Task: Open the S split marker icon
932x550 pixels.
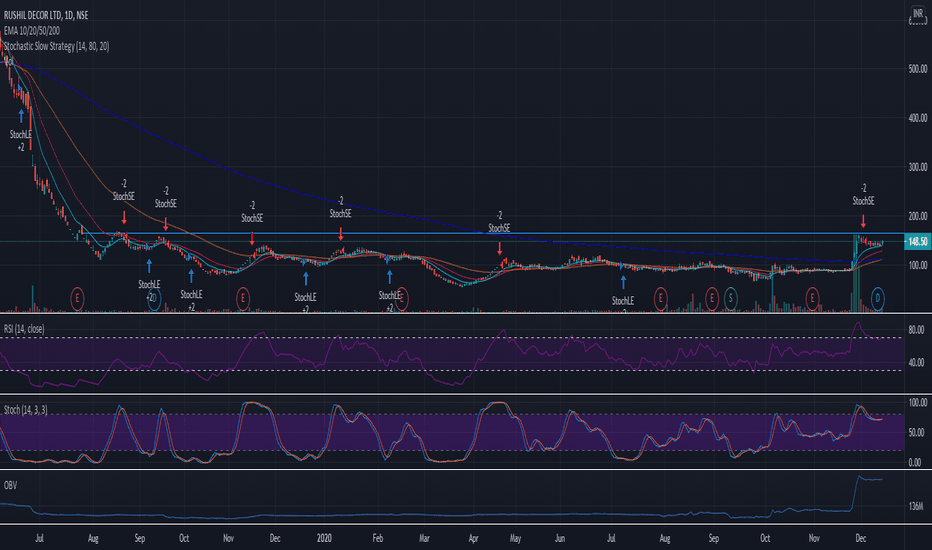Action: click(x=731, y=298)
